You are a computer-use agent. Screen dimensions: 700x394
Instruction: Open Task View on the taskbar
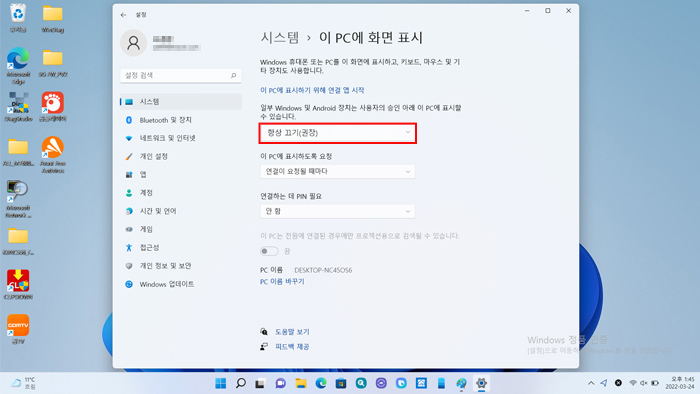[x=260, y=383]
